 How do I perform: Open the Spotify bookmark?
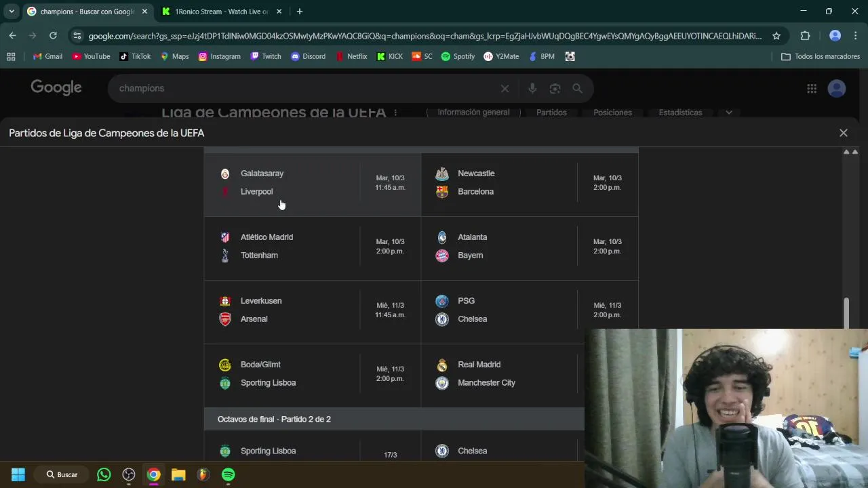(458, 56)
